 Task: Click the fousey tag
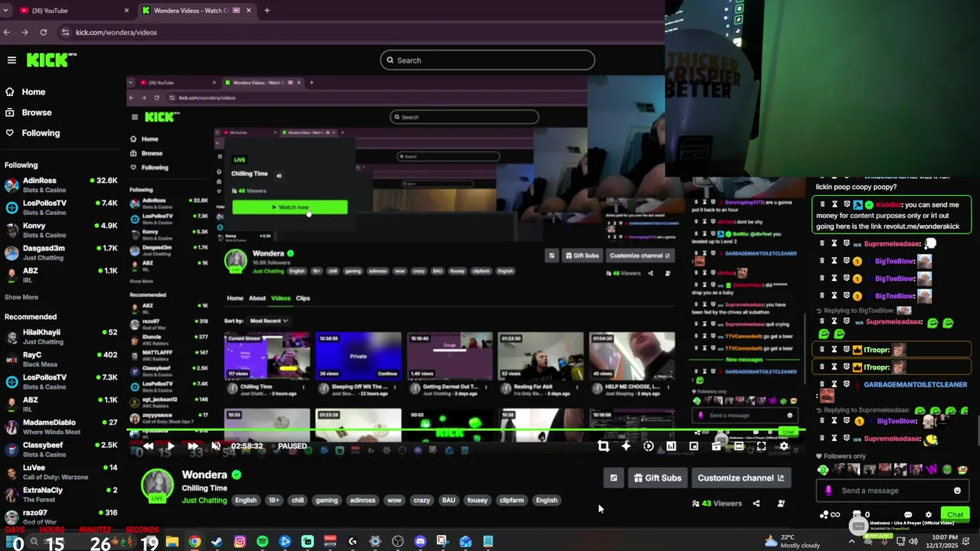[477, 500]
